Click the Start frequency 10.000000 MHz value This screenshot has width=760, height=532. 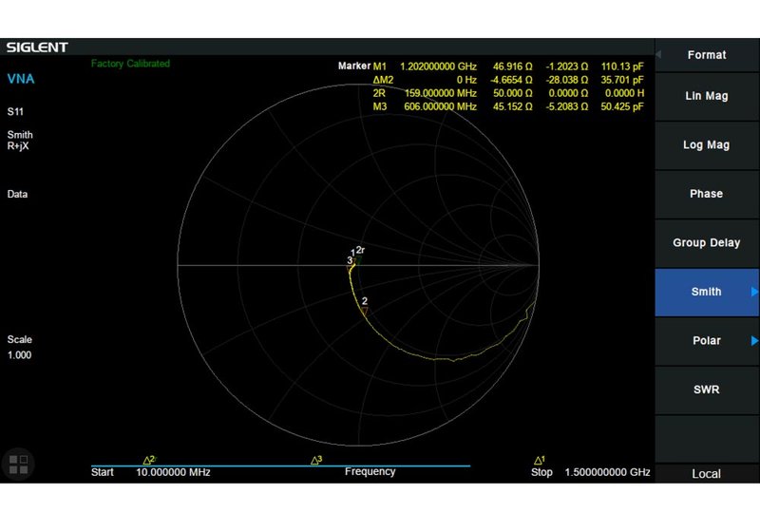coord(173,472)
